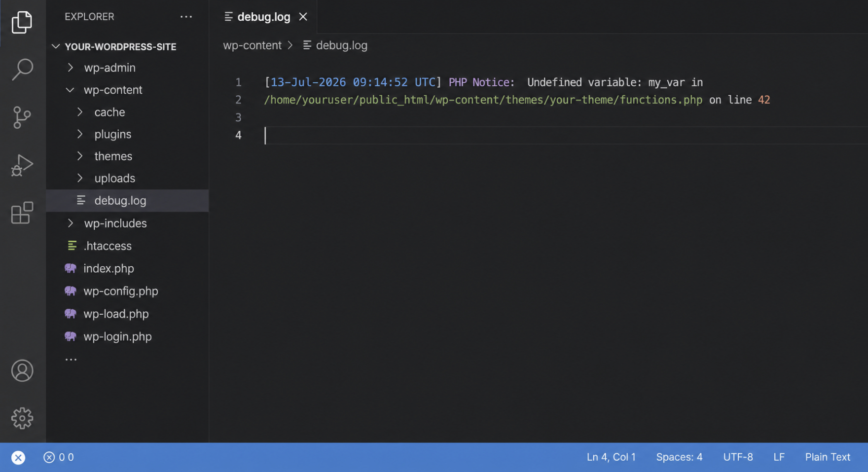Viewport: 868px width, 472px height.
Task: Click the PHP elephant icon beside wp-load.php
Action: point(71,314)
